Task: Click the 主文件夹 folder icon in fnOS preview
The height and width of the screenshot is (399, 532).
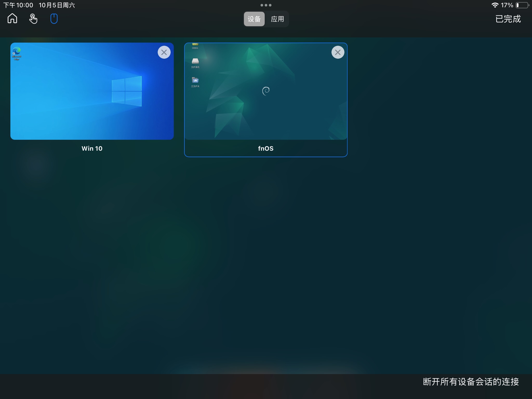Action: point(195,80)
